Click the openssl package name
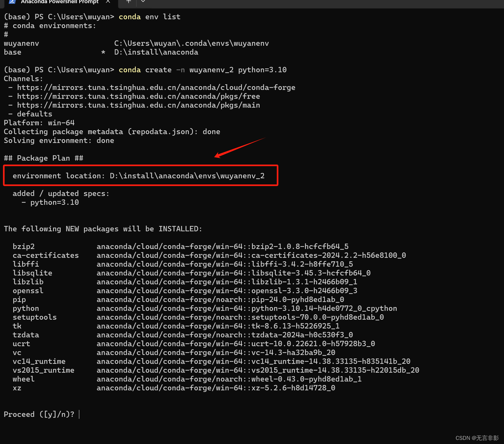 (28, 291)
